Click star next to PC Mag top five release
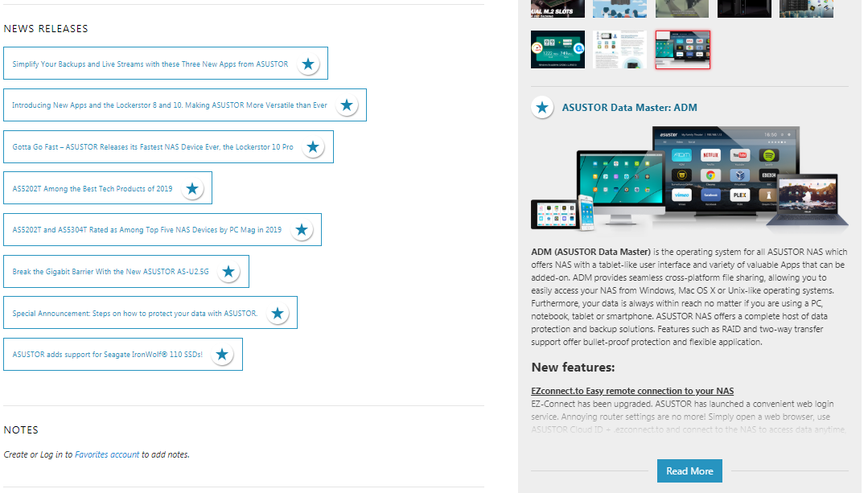The width and height of the screenshot is (868, 493). tap(302, 230)
